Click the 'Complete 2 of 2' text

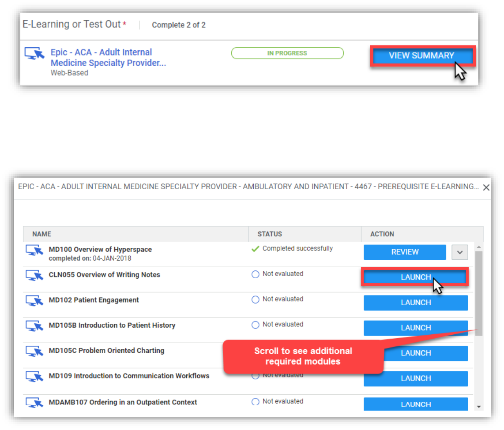[x=179, y=25]
